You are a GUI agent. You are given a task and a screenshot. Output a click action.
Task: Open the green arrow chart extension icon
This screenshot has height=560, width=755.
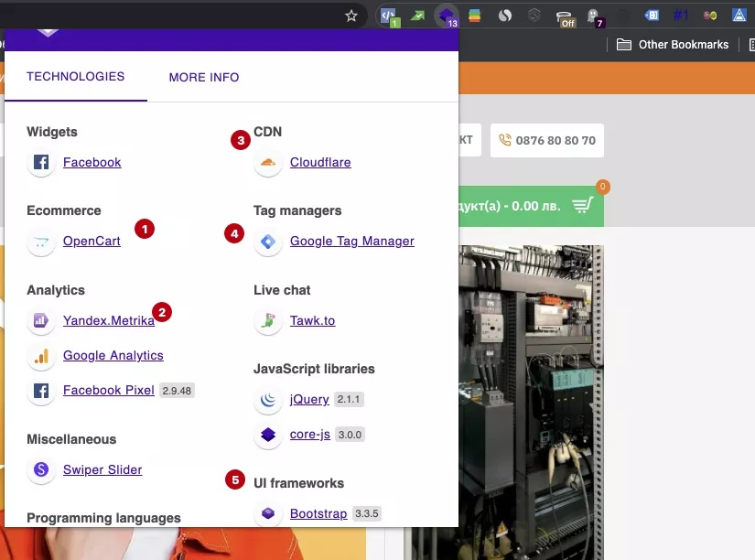(x=417, y=16)
